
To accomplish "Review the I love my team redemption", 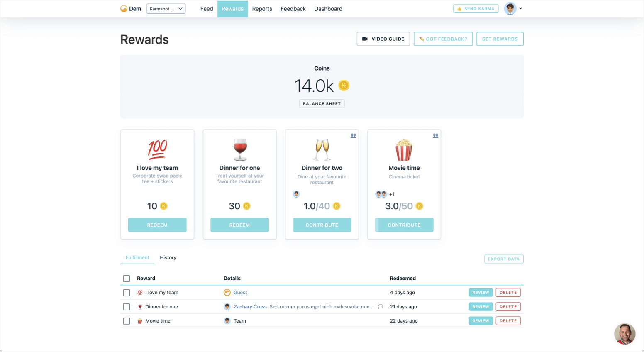I will tap(481, 293).
